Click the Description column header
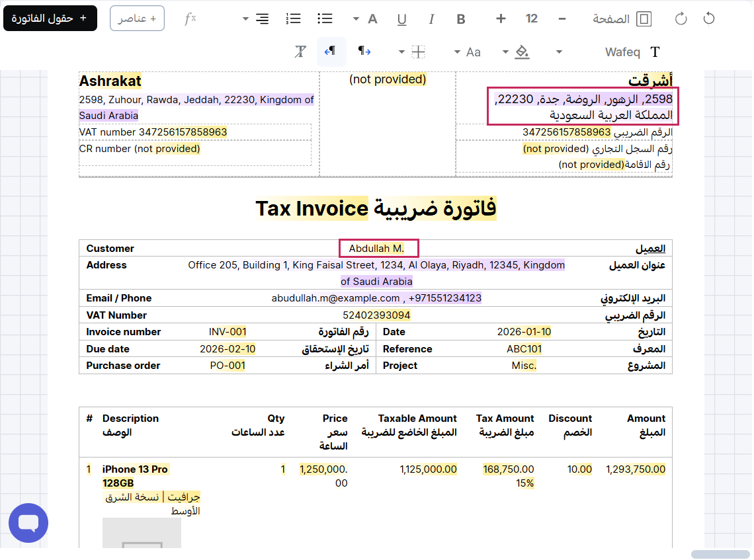Screen dimensions: 754x560 [x=130, y=419]
